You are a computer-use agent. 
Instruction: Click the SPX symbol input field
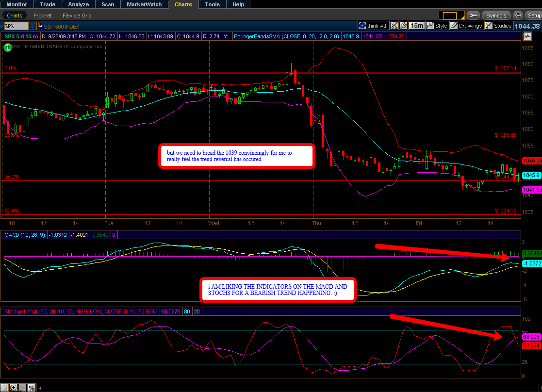(15, 26)
